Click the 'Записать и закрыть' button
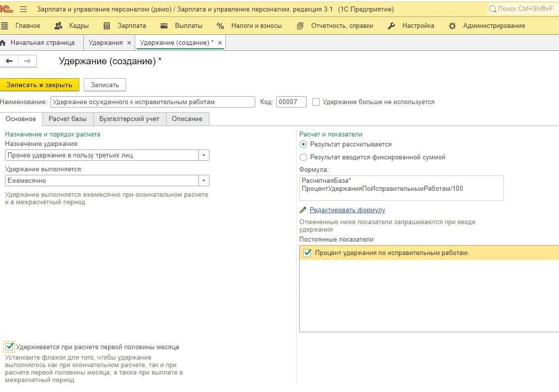The height and width of the screenshot is (392, 559). [x=39, y=85]
